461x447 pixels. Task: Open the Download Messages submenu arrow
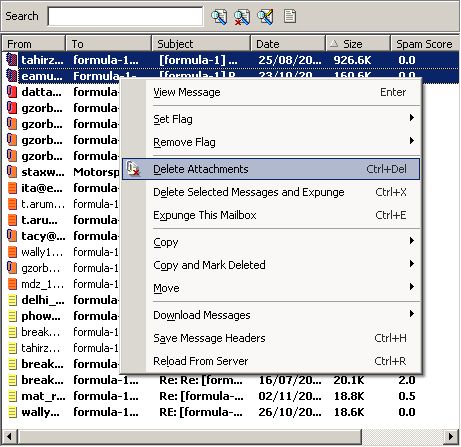tap(412, 314)
